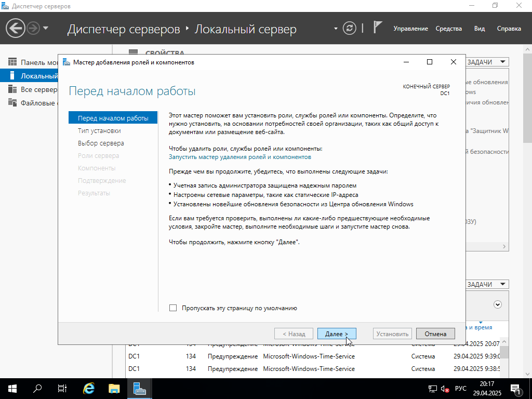Open the navigation history dropdown next to arrows
The height and width of the screenshot is (399, 532).
point(46,28)
